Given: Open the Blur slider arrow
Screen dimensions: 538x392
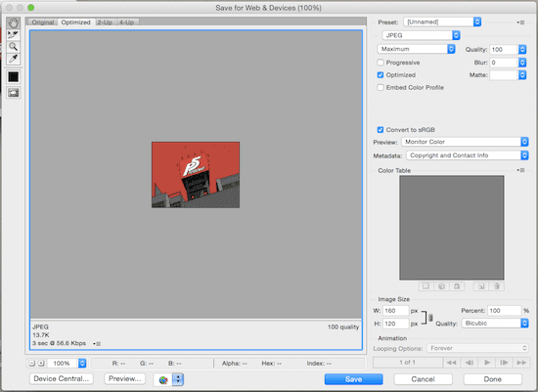Looking at the screenshot, I should (x=522, y=63).
